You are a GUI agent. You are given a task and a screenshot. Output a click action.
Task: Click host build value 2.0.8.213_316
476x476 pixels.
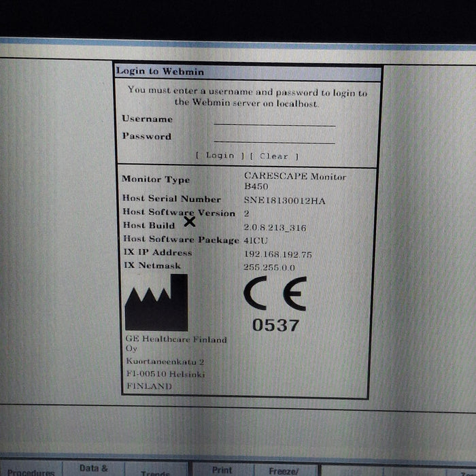275,227
